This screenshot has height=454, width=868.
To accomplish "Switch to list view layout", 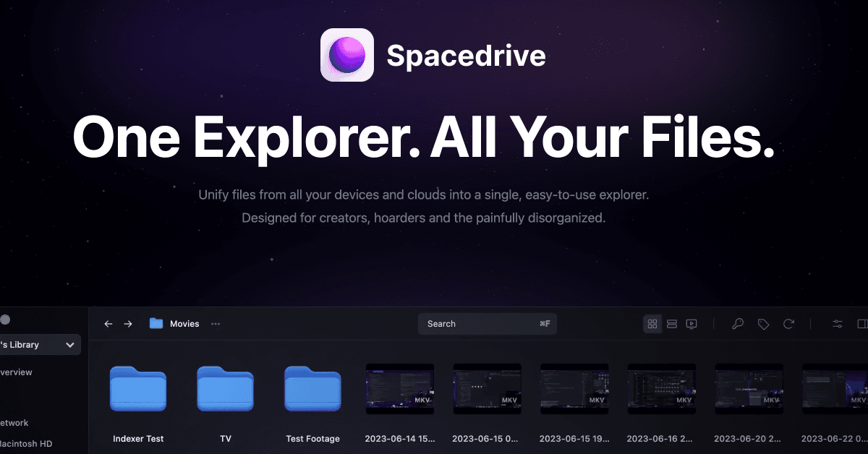I will tap(672, 324).
